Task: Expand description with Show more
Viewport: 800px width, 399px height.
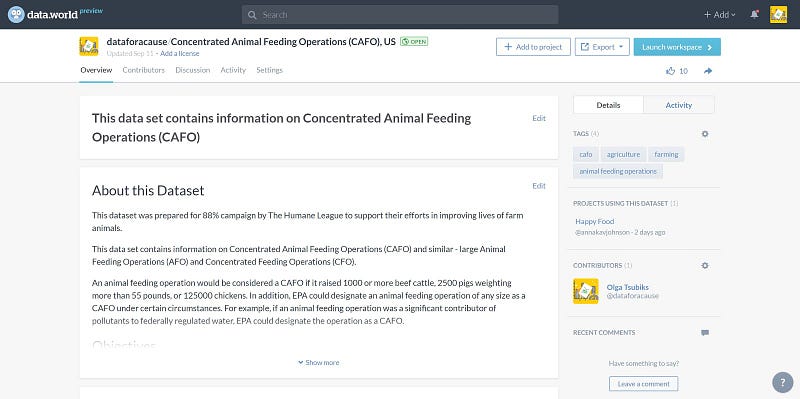Action: (318, 363)
